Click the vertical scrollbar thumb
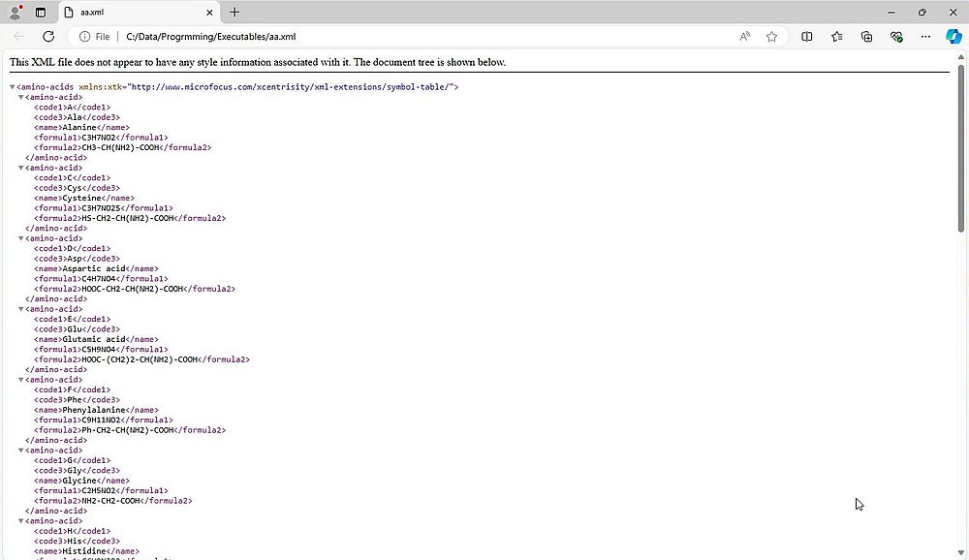Image resolution: width=969 pixels, height=560 pixels. coord(961,147)
